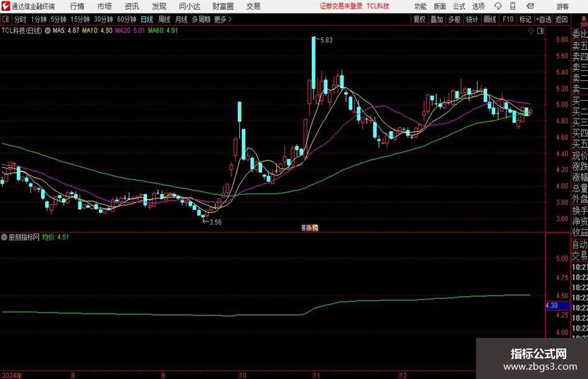The width and height of the screenshot is (588, 379).
Task: Switch to 30分钟 period
Action: coord(103,19)
